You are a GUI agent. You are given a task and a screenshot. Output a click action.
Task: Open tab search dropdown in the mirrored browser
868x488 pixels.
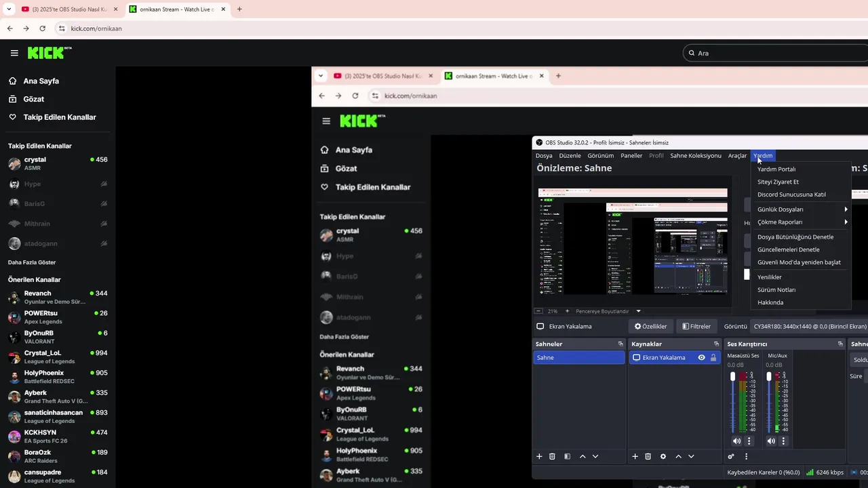321,76
